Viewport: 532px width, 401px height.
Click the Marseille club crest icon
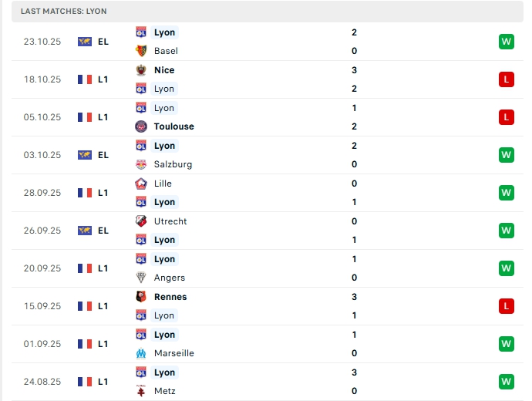point(141,353)
